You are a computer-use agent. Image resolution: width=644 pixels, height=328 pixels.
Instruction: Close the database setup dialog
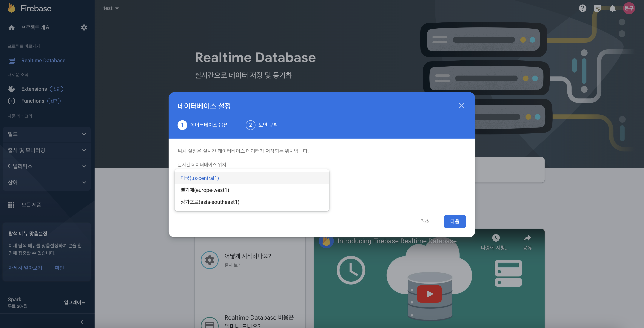coord(461,106)
